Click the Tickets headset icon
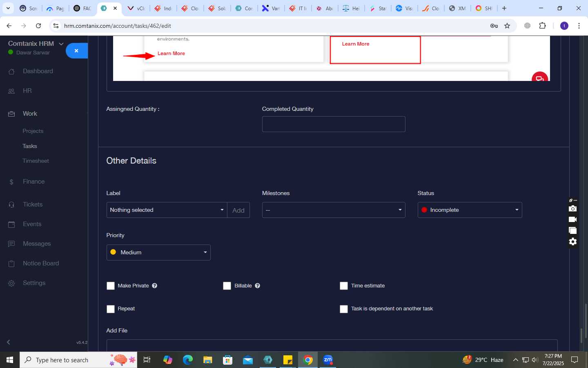 (11, 205)
